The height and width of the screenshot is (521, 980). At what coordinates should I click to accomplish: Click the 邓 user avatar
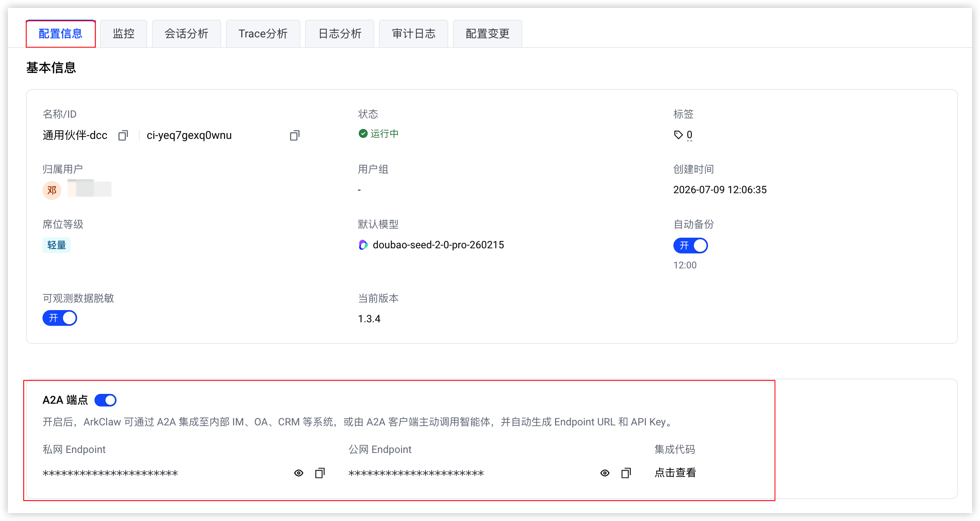[52, 190]
